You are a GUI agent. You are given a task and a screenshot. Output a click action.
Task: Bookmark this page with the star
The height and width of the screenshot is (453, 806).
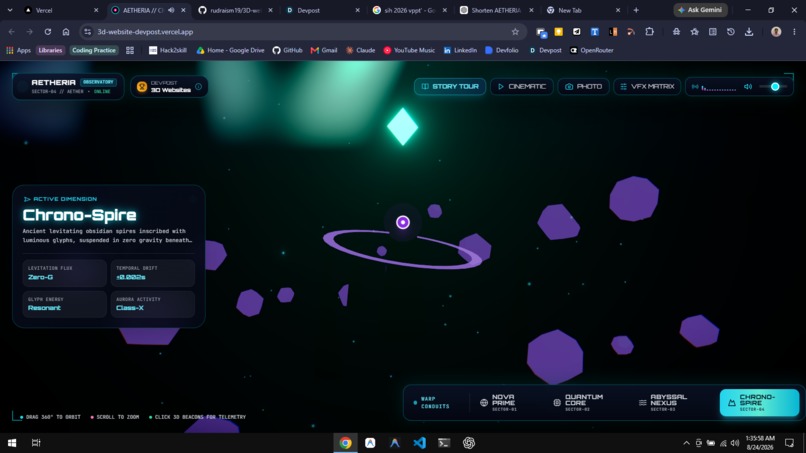coord(515,32)
